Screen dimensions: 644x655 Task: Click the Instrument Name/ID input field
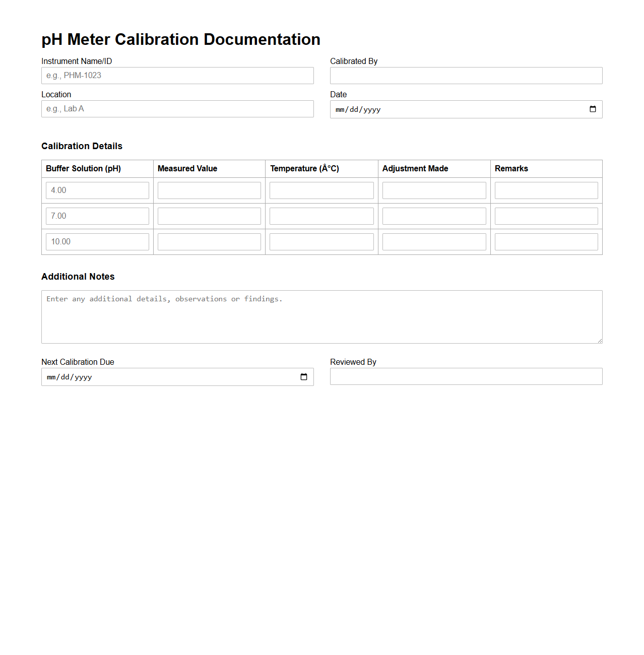point(177,76)
